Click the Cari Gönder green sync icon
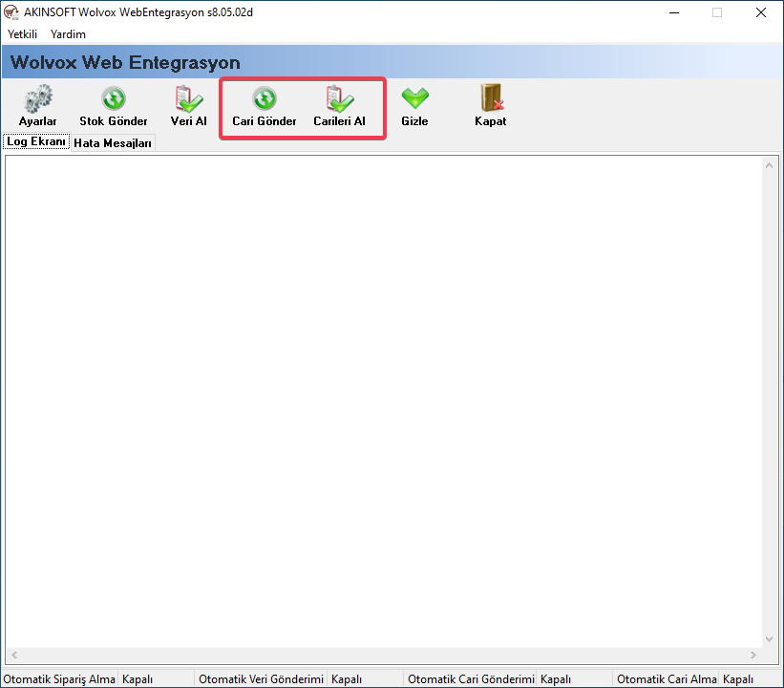The width and height of the screenshot is (784, 688). click(x=264, y=98)
